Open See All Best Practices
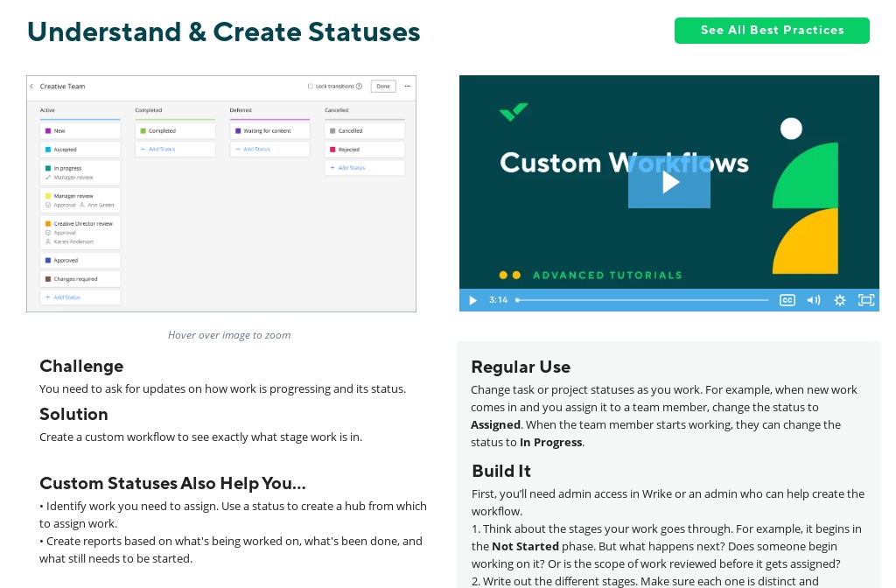Viewport: 896px width, 588px height. 772,31
